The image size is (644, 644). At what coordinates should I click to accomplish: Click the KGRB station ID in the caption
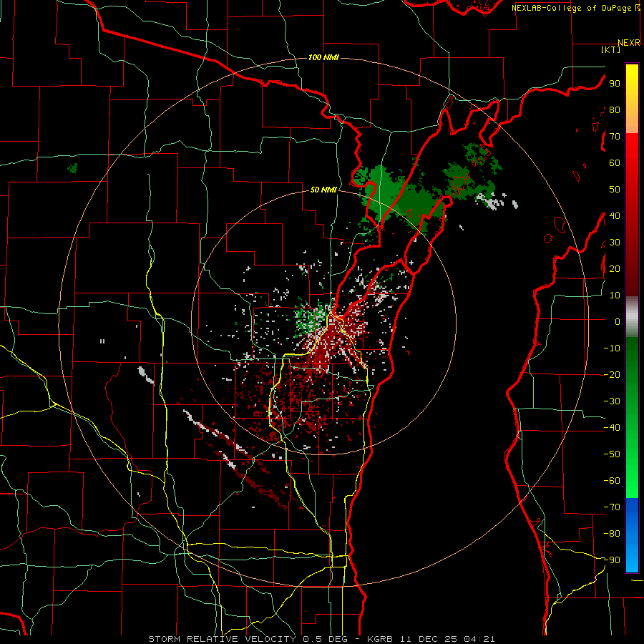[379, 639]
